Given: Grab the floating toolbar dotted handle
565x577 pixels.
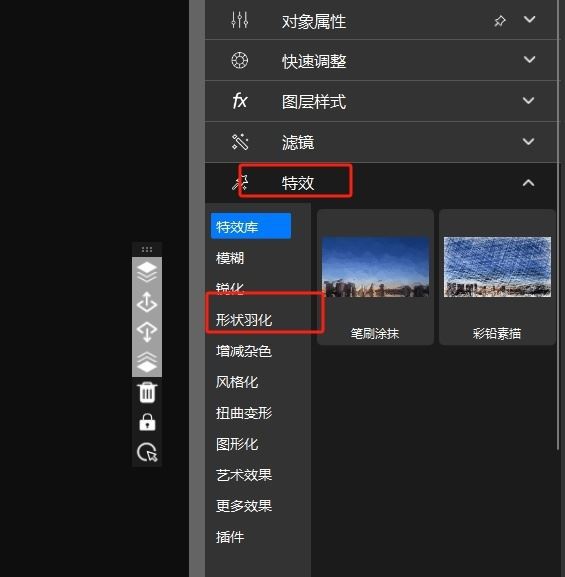Looking at the screenshot, I should [x=147, y=249].
